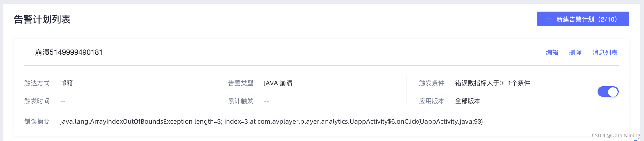Click the 触发条件 label

pos(432,83)
